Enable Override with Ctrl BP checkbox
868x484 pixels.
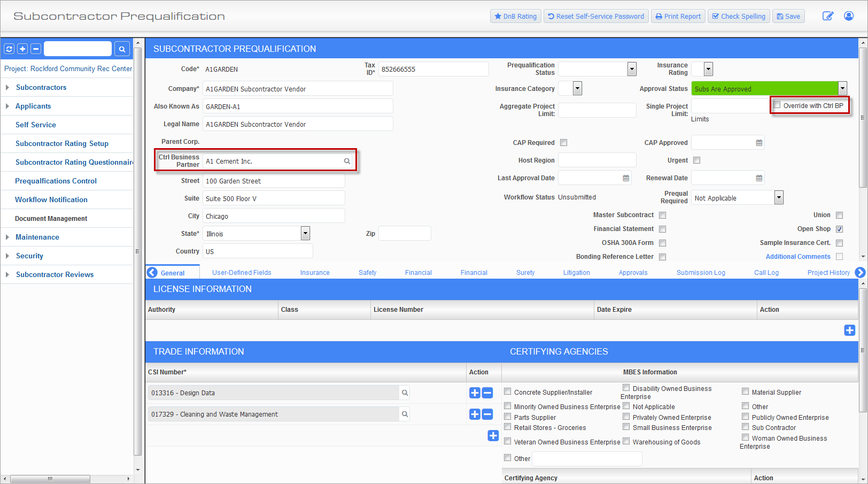(777, 105)
